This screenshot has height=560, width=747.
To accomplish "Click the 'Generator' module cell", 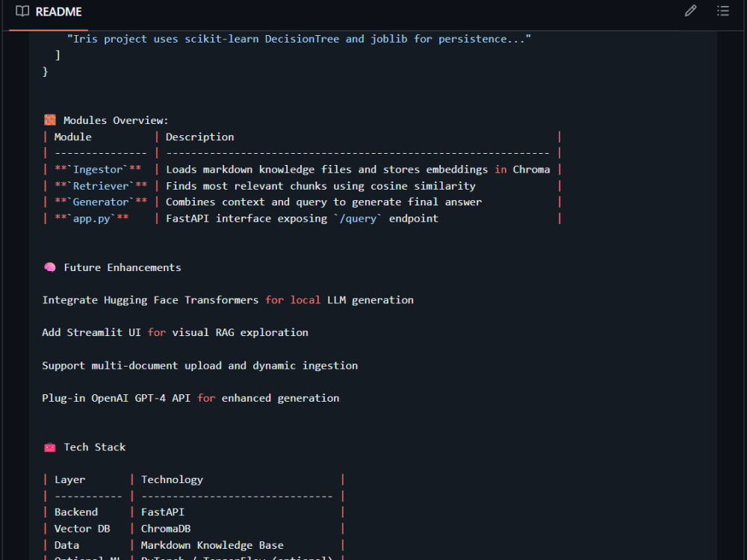I will tap(101, 202).
